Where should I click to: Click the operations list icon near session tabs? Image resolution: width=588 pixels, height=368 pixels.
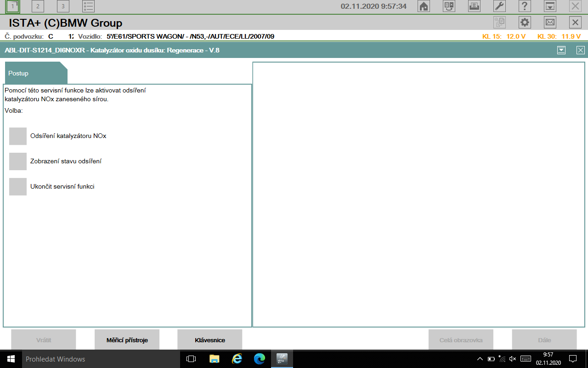click(x=88, y=6)
